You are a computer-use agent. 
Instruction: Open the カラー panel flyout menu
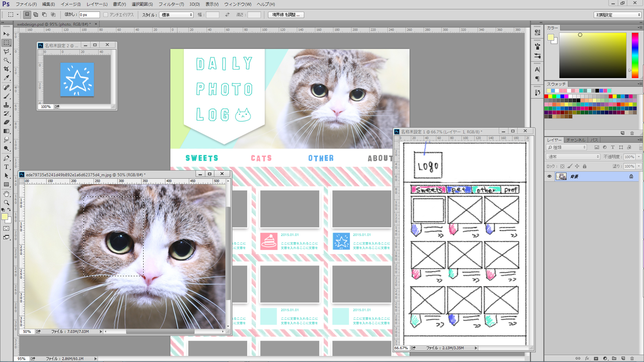click(640, 28)
